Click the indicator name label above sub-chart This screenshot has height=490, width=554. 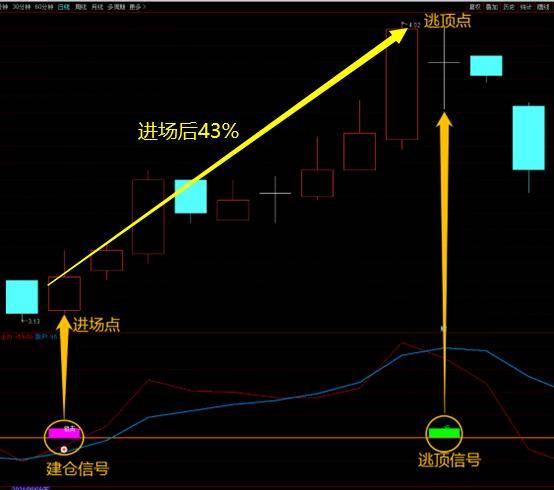pos(29,337)
